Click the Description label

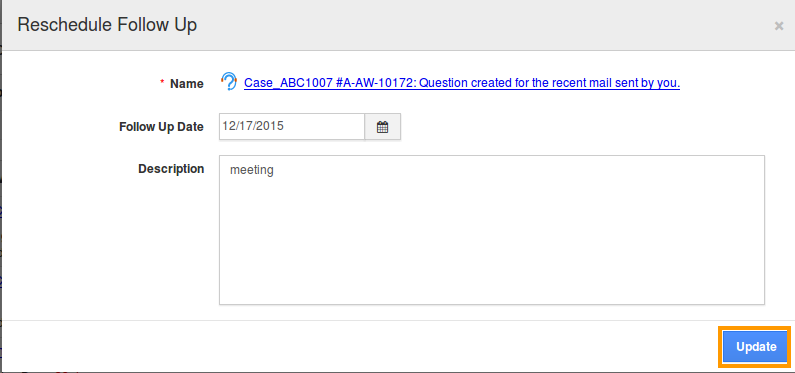[171, 169]
